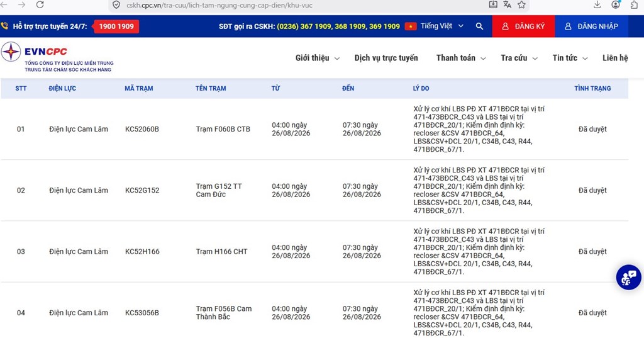
Task: Select station code KC52060B
Action: tap(142, 129)
